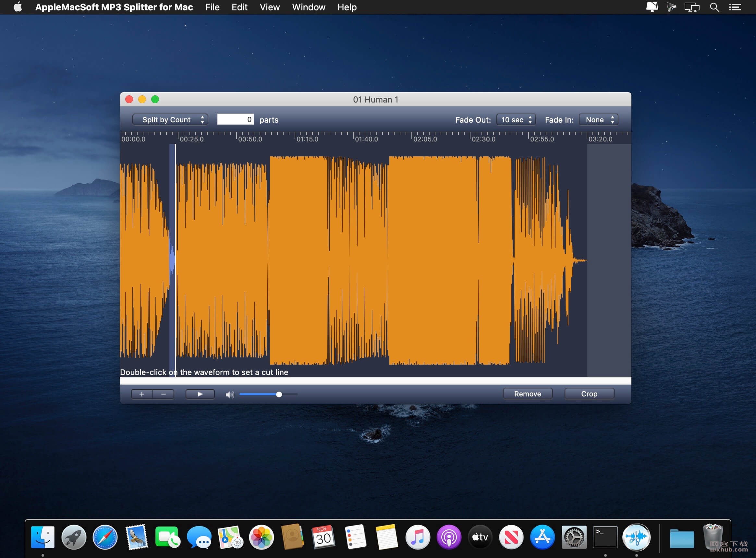Click the volume slider knob
The image size is (756, 558).
click(x=279, y=394)
